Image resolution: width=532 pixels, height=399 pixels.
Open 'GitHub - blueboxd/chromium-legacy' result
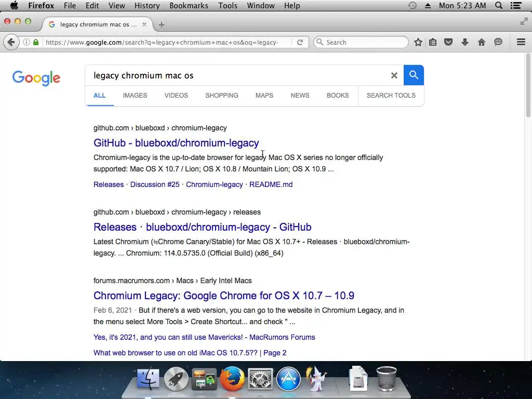176,143
